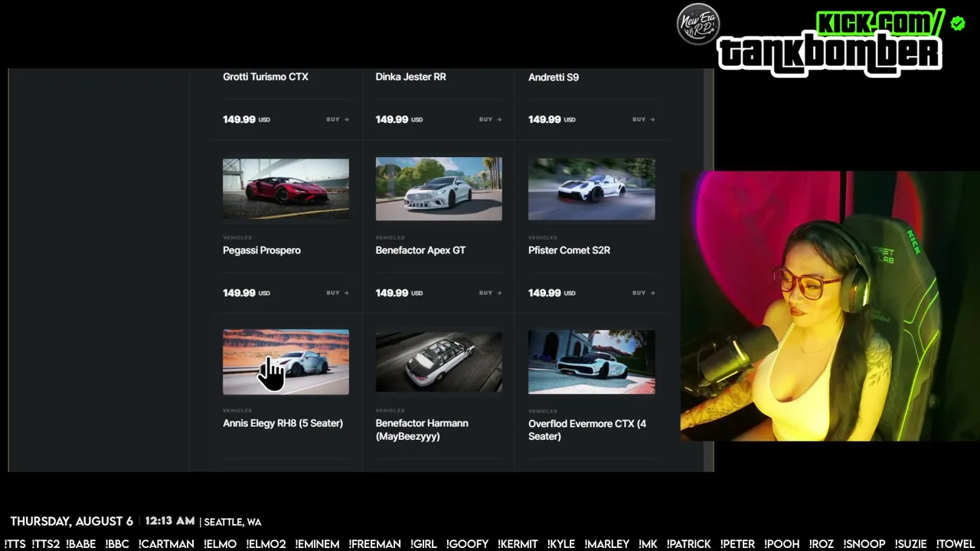
Task: Select the Benefactor Apex GT title
Action: click(420, 250)
